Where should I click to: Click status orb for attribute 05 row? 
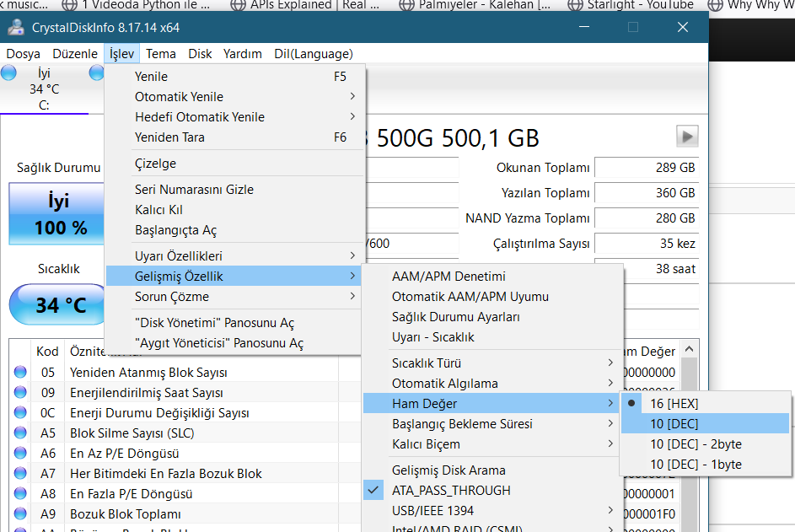tap(21, 372)
